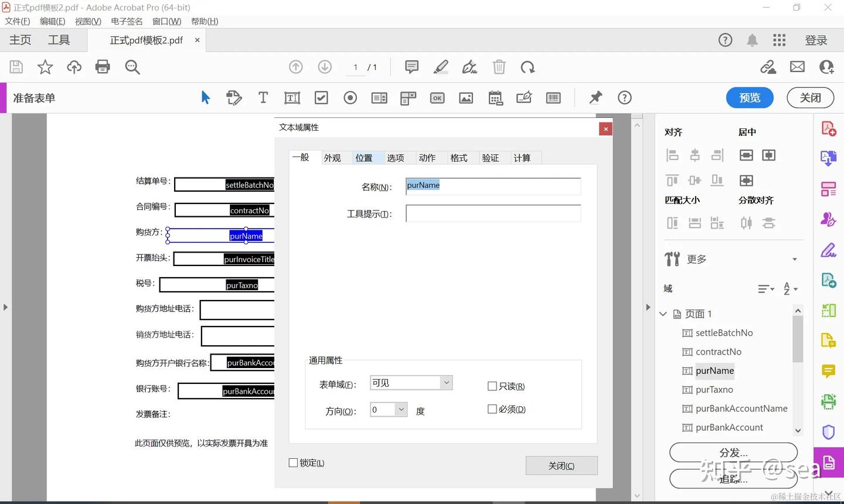The image size is (844, 504).
Task: Select the Barcode field tool
Action: 553,97
